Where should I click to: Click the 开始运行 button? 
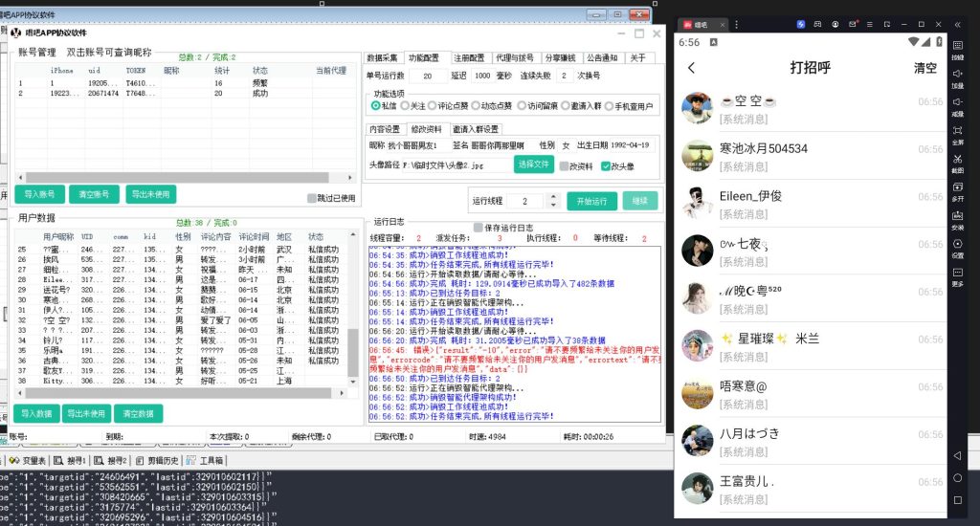tap(591, 201)
